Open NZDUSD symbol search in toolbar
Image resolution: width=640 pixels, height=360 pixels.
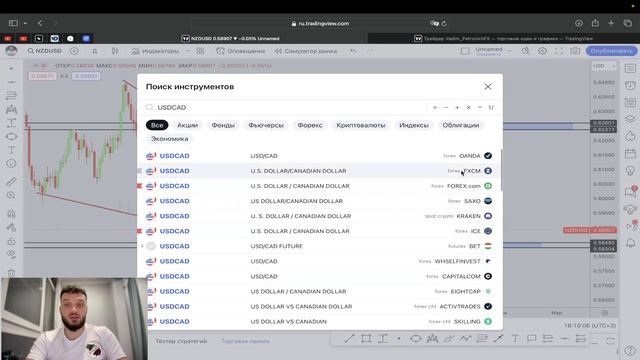click(x=44, y=51)
